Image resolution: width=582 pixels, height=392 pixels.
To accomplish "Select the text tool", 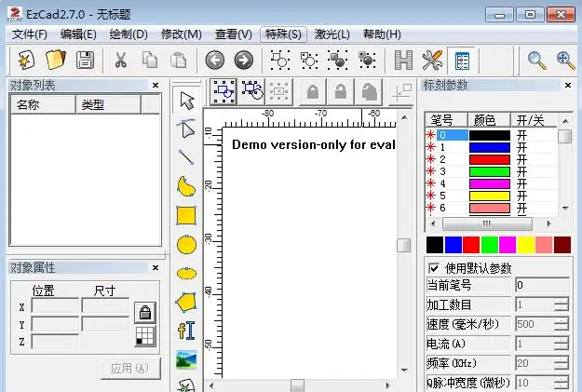I will pos(186,331).
